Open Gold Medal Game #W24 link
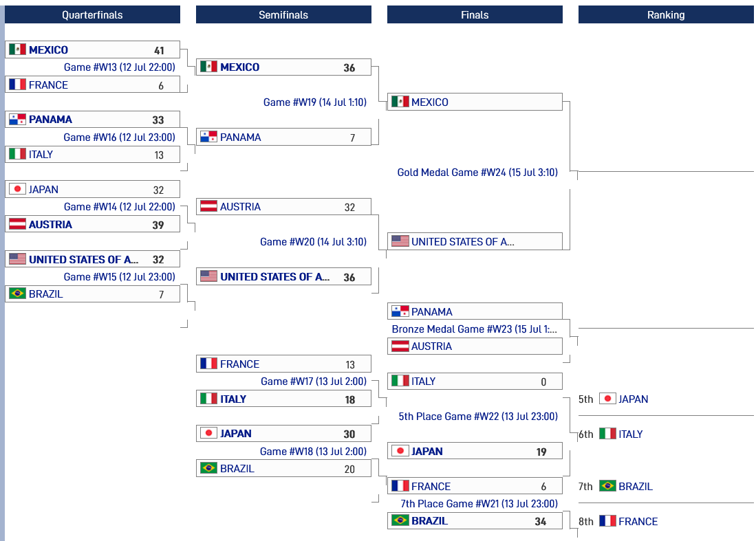This screenshot has height=541, width=756. coord(477,173)
